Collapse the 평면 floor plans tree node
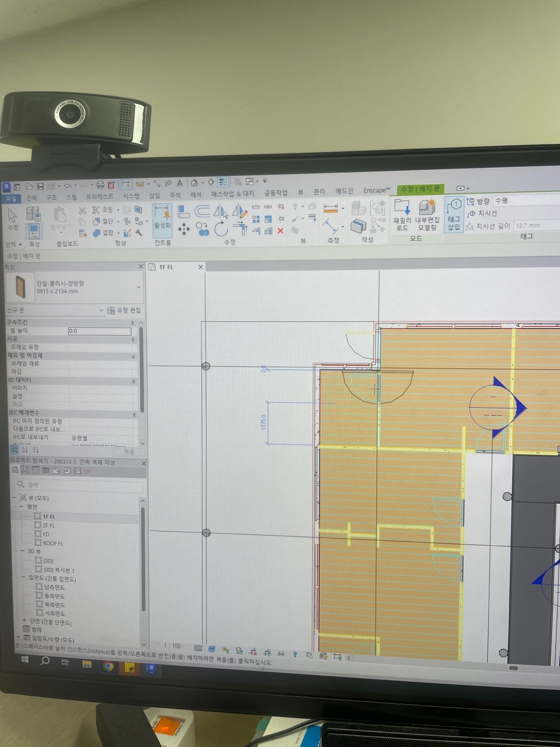The image size is (560, 747). [x=22, y=507]
